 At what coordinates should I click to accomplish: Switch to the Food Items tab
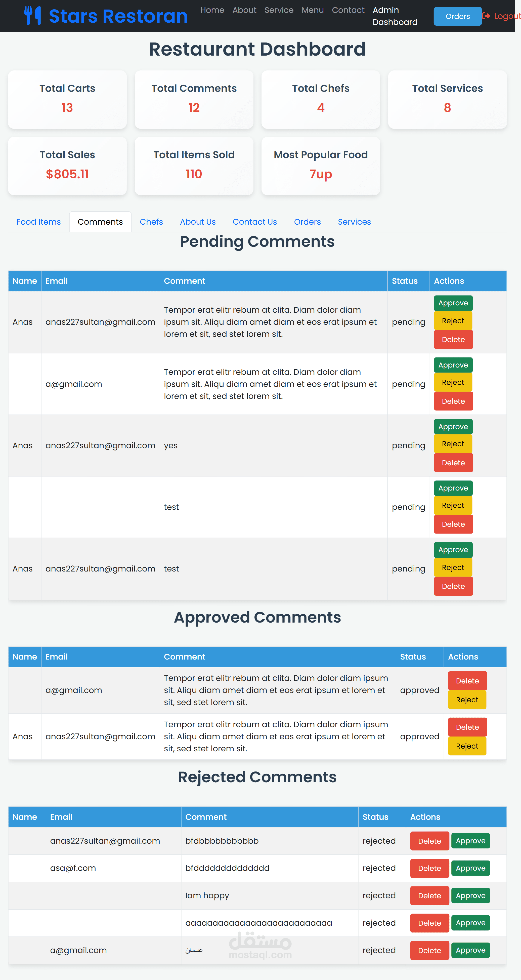(x=38, y=222)
